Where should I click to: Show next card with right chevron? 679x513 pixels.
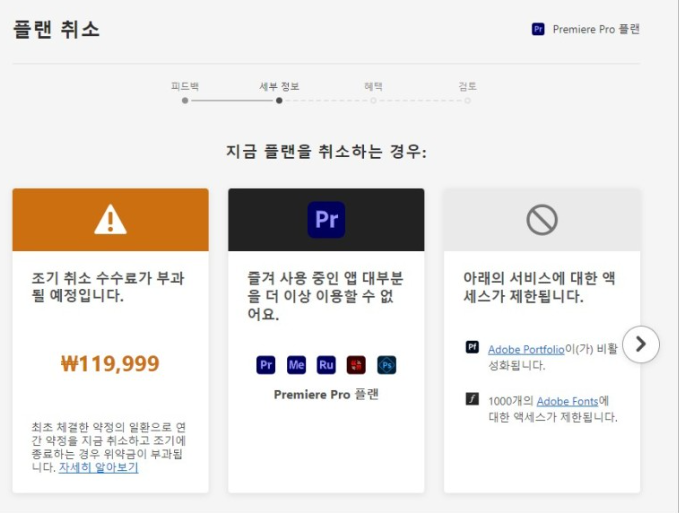tap(641, 344)
